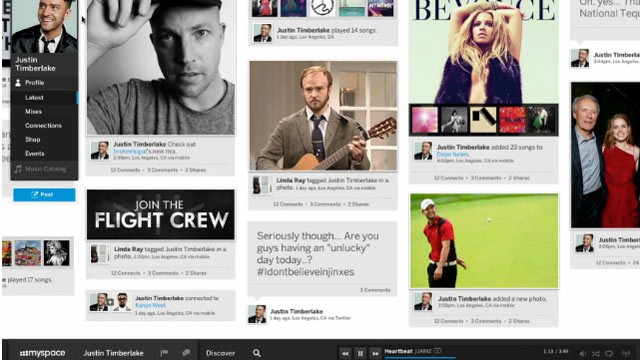Open the search magnifier icon

tap(256, 353)
